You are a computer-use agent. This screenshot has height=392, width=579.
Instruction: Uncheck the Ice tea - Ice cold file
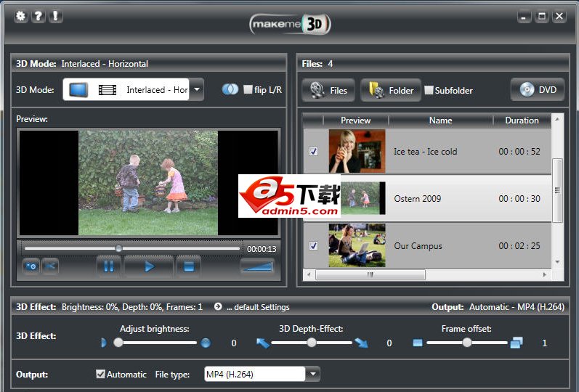[x=314, y=151]
